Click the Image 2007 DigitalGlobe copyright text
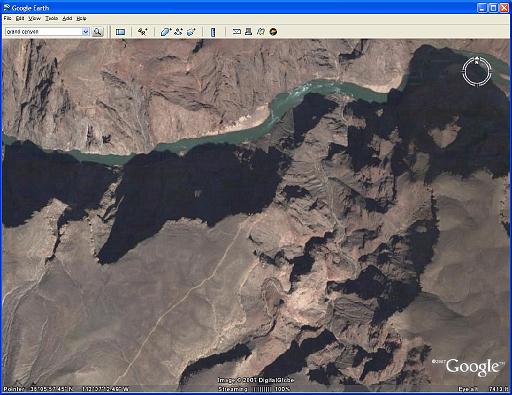Viewport: 512px width, 395px height. tap(256, 380)
